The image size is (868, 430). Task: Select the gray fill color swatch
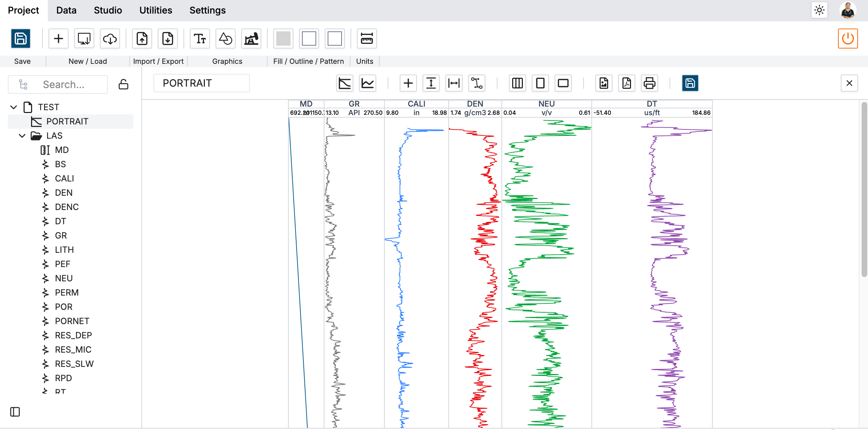(283, 39)
